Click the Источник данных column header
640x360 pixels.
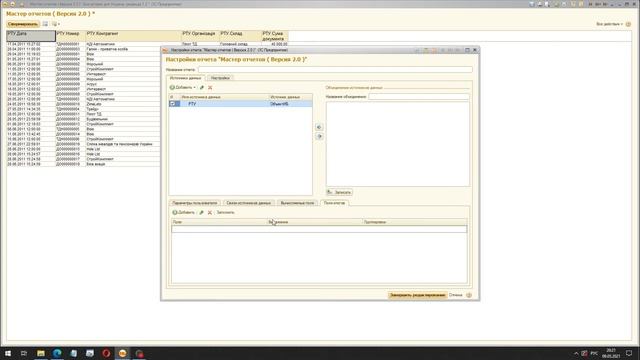[291, 97]
